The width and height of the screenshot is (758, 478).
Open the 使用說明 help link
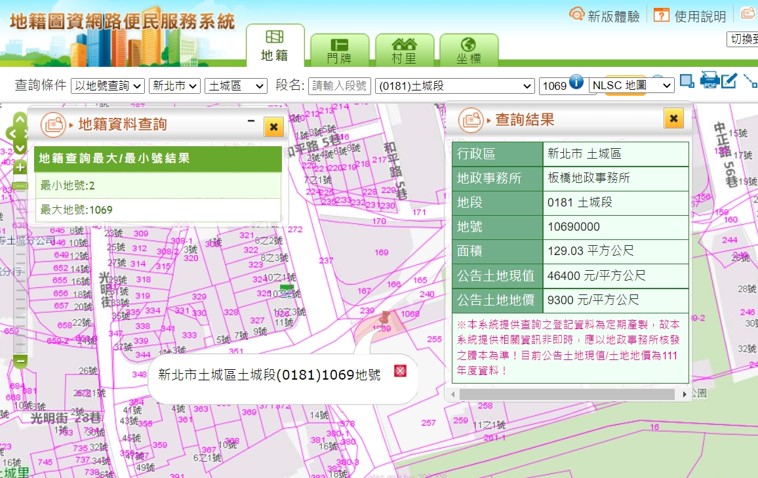tap(690, 16)
